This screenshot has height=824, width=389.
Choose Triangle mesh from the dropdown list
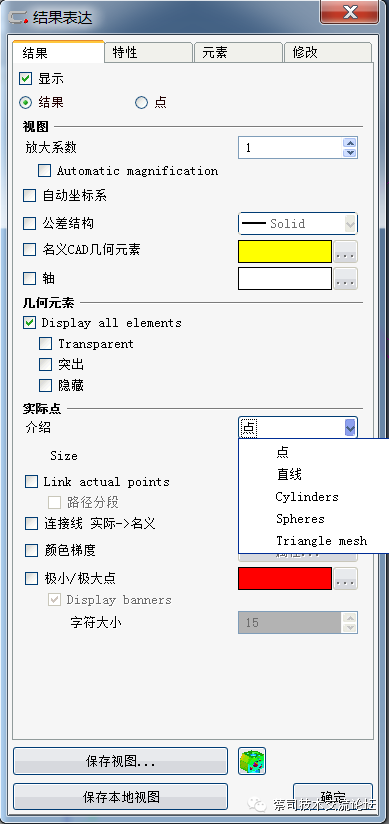(321, 541)
